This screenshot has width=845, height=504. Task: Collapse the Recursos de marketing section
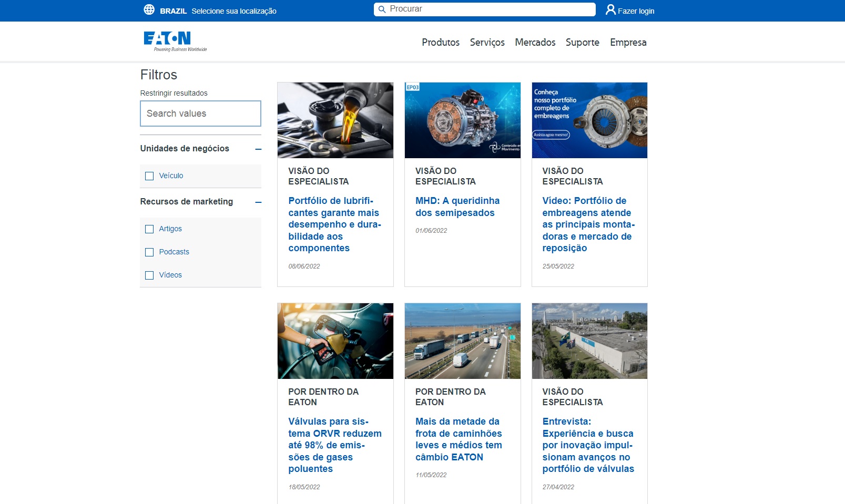point(258,202)
